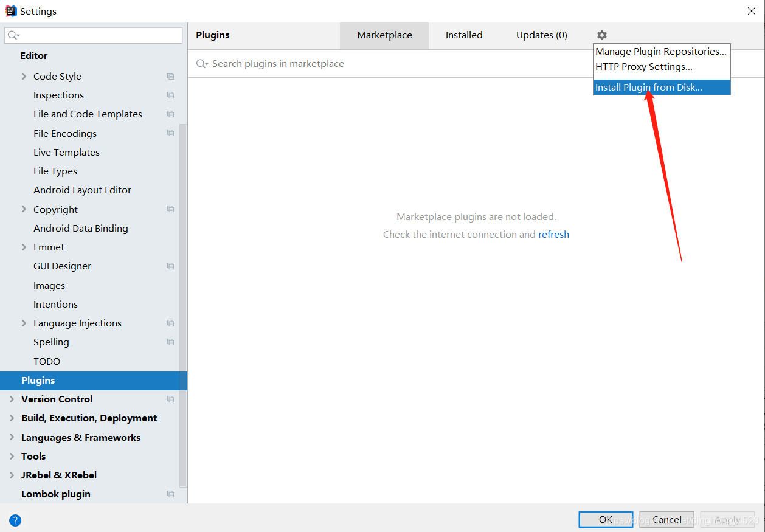Click the project-level icon beside Inspections

tap(170, 95)
